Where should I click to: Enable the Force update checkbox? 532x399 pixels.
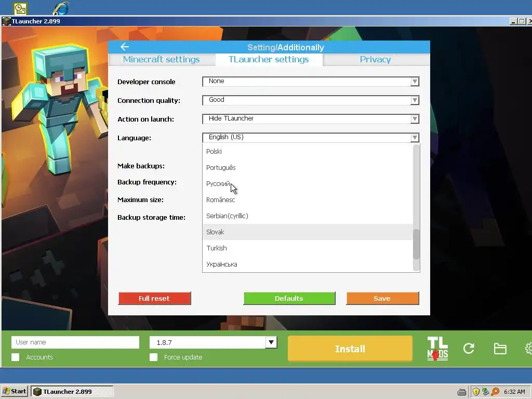(153, 357)
